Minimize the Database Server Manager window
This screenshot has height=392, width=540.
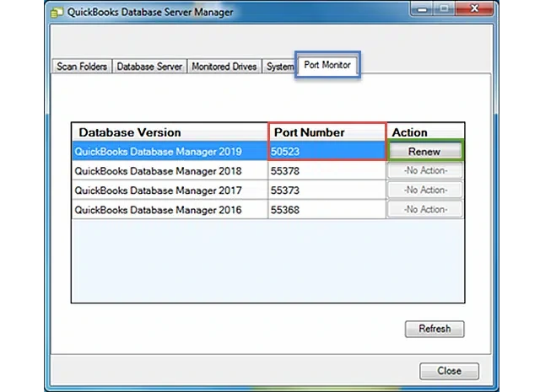pos(422,9)
